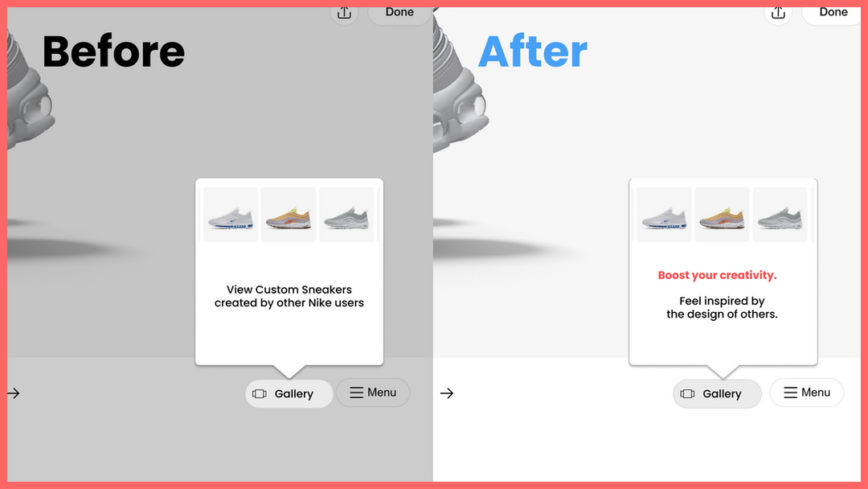Image resolution: width=868 pixels, height=489 pixels.
Task: Click the right arrow in the Before panel
Action: [14, 393]
